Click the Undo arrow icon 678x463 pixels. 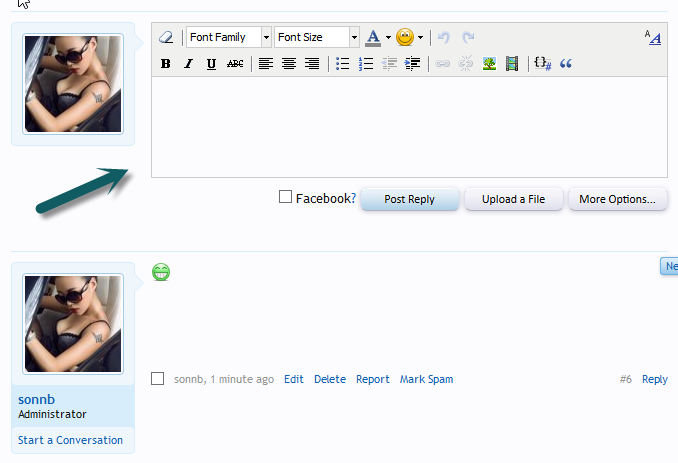click(x=444, y=38)
